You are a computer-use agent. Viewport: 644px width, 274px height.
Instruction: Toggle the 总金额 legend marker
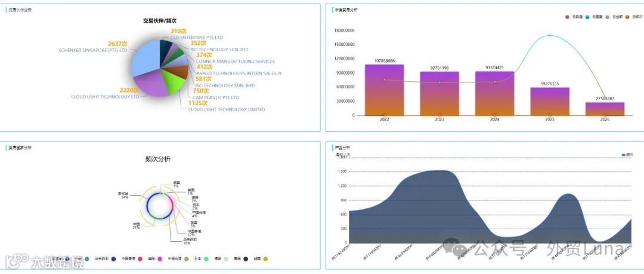tap(608, 17)
